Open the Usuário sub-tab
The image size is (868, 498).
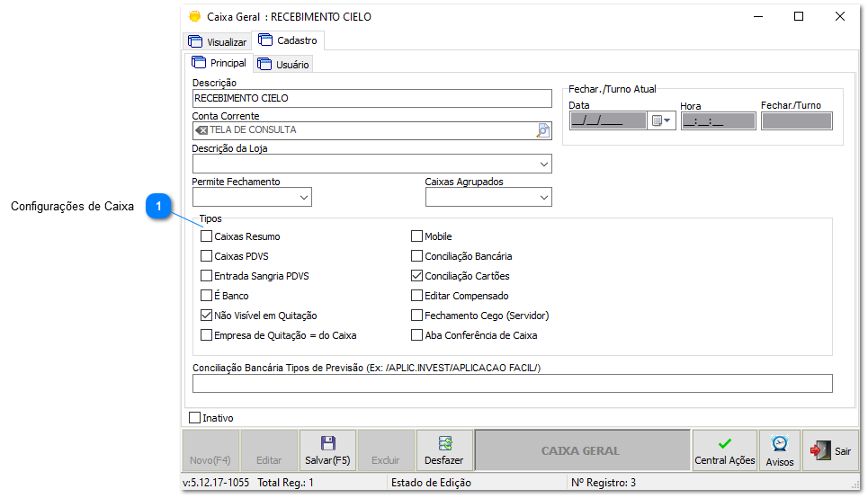[x=283, y=65]
